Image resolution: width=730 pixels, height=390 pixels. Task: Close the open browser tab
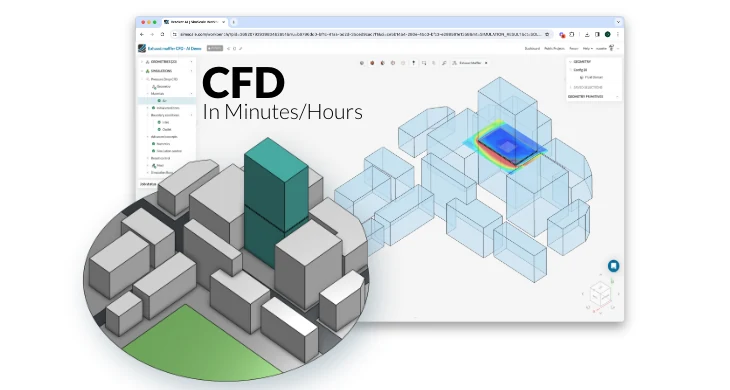tap(223, 22)
